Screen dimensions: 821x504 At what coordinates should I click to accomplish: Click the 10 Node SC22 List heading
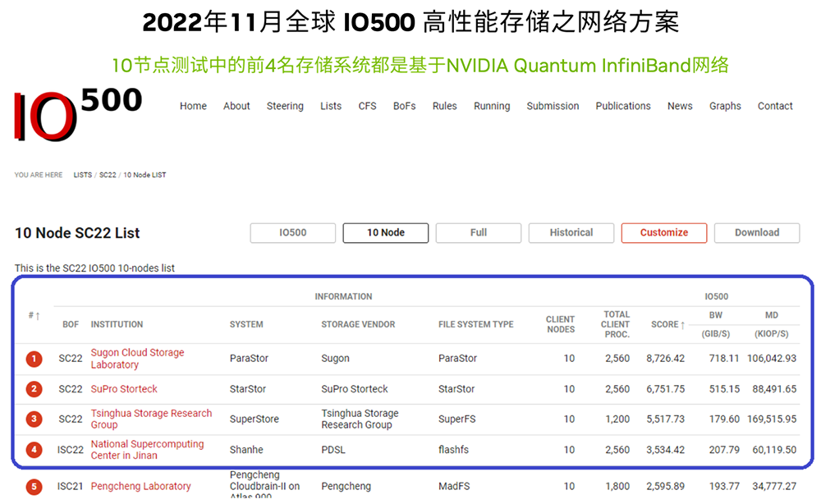tap(77, 233)
